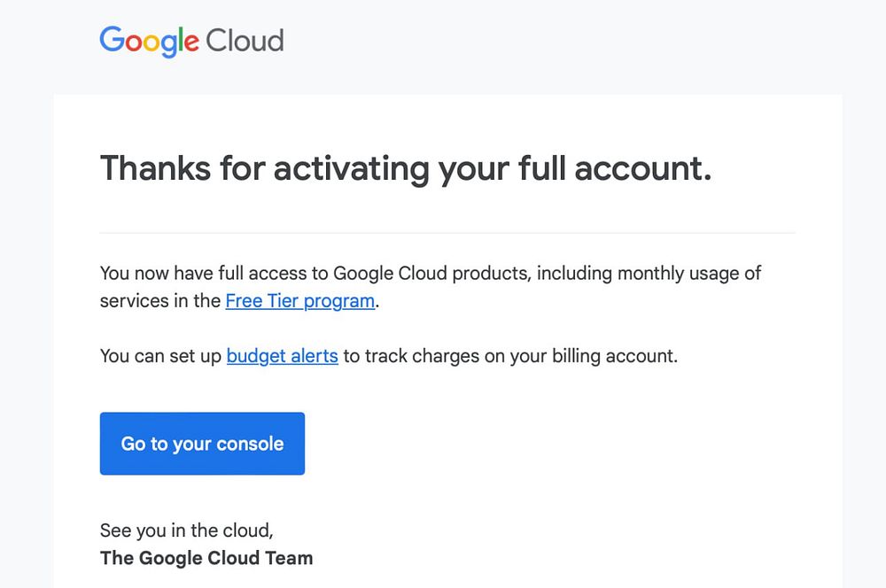This screenshot has height=588, width=886.
Task: Click the 'You can set up' text
Action: (160, 357)
